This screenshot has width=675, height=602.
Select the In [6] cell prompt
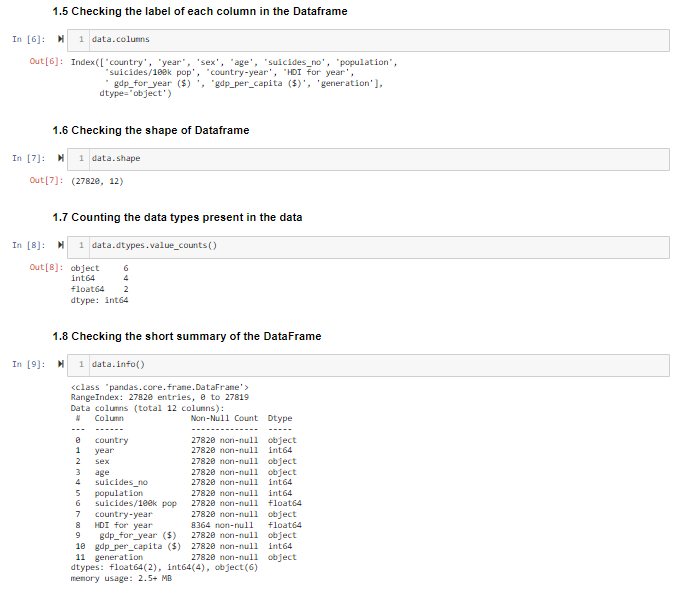click(29, 39)
